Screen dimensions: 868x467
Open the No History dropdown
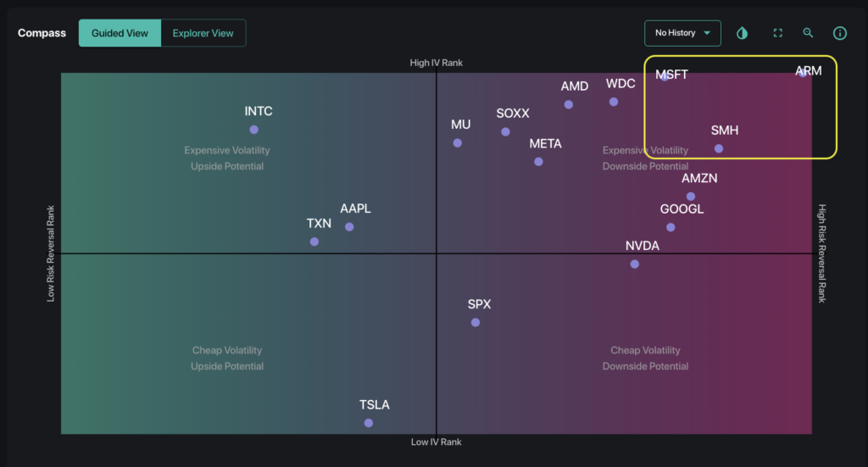[x=676, y=33]
